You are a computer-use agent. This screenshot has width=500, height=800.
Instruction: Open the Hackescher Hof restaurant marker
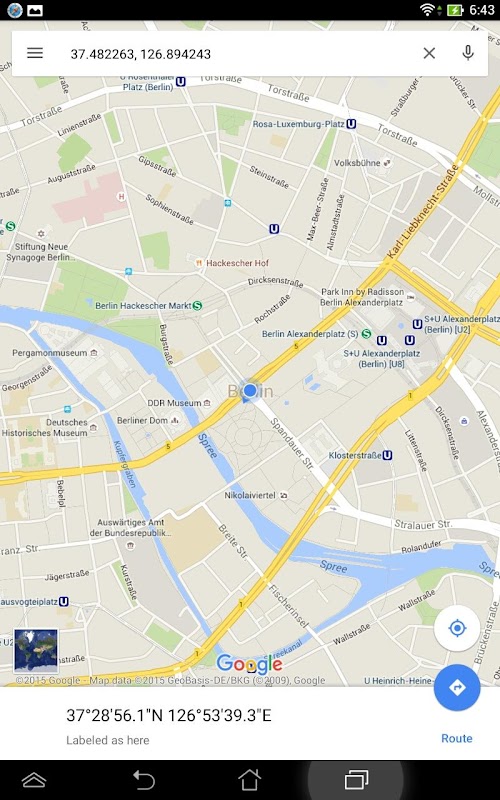tap(199, 263)
